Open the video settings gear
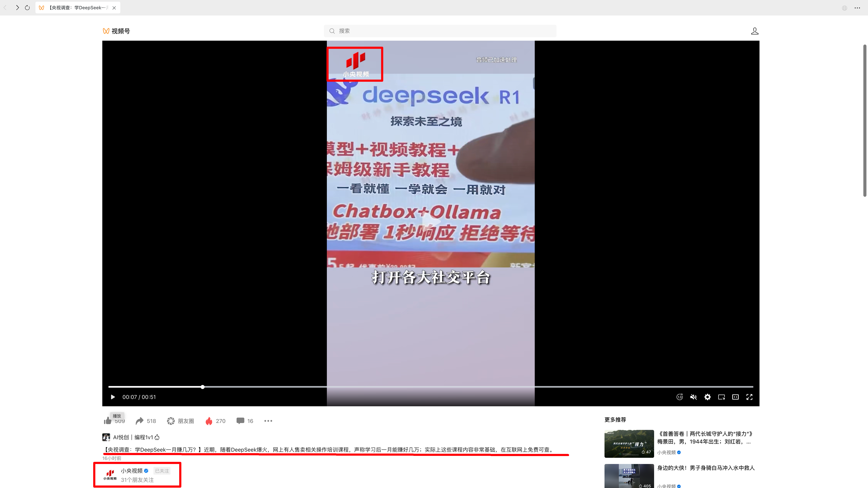Screen dimensions: 868x488 coord(708,397)
